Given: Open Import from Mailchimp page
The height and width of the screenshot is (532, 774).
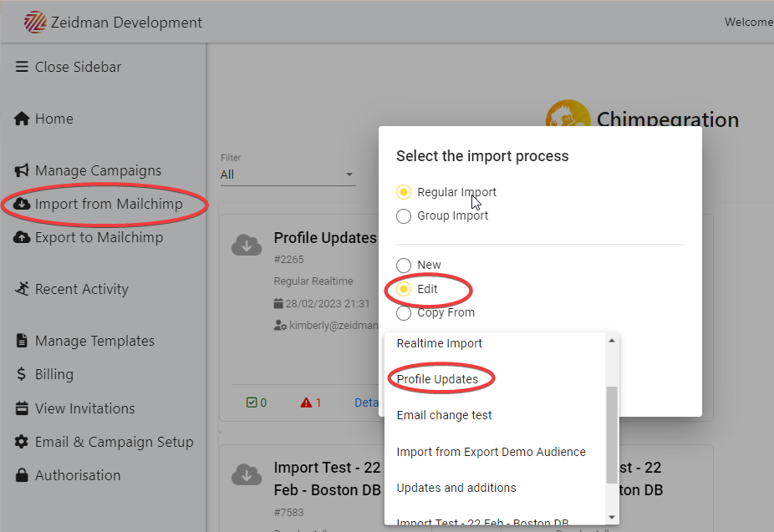Looking at the screenshot, I should coord(109,204).
